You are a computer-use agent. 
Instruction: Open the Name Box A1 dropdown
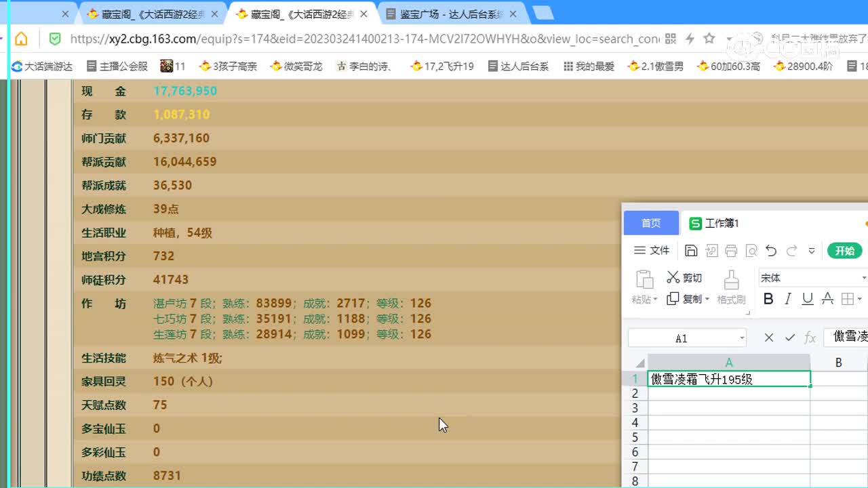(x=742, y=338)
